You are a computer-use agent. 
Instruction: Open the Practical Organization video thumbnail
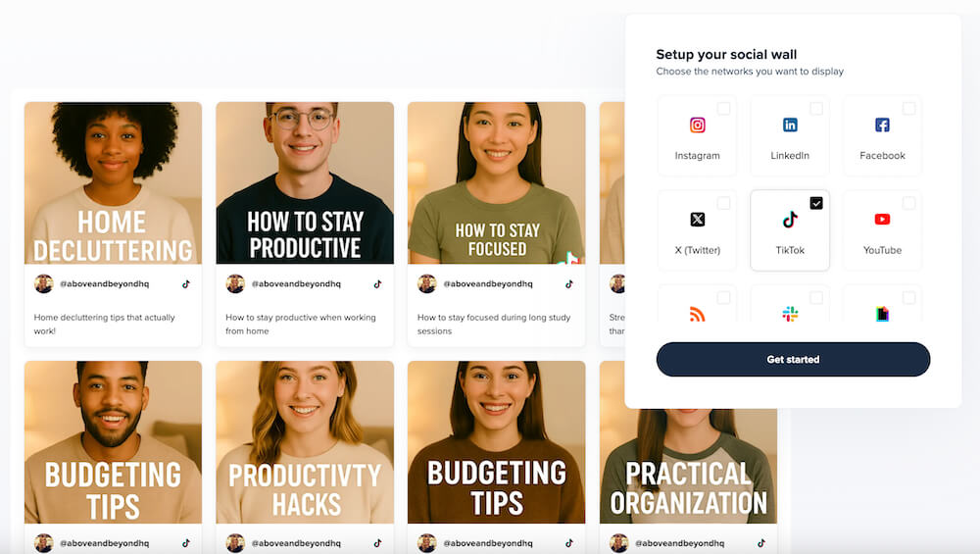pos(688,466)
